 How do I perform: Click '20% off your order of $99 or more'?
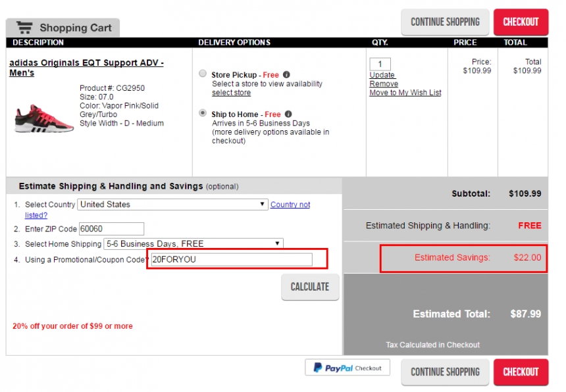pyautogui.click(x=72, y=326)
